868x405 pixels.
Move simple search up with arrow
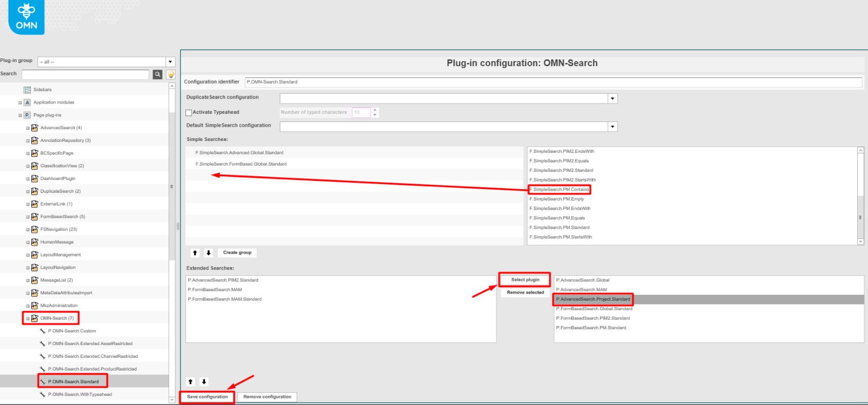coord(195,253)
